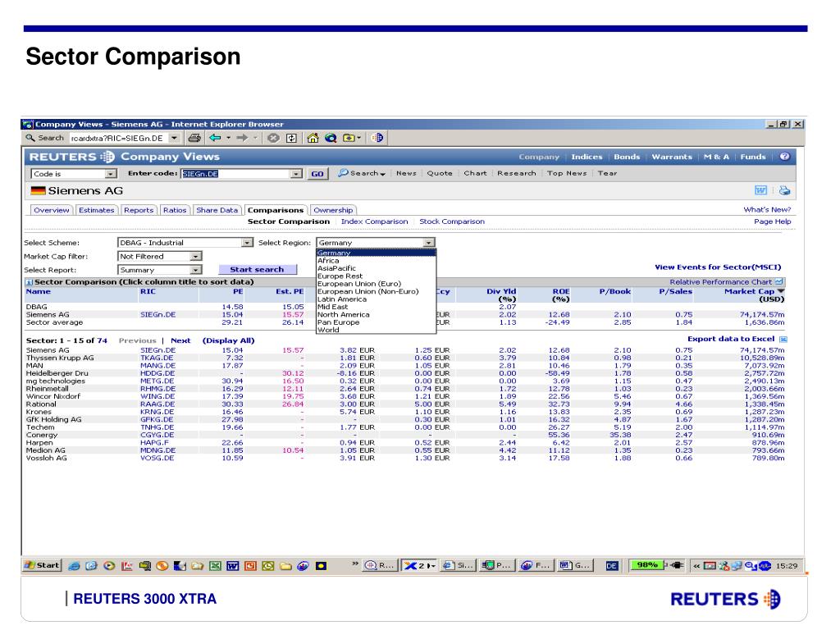This screenshot has height=630, width=840.
Task: Click the Market Cap sort arrow indicator
Action: click(x=781, y=291)
